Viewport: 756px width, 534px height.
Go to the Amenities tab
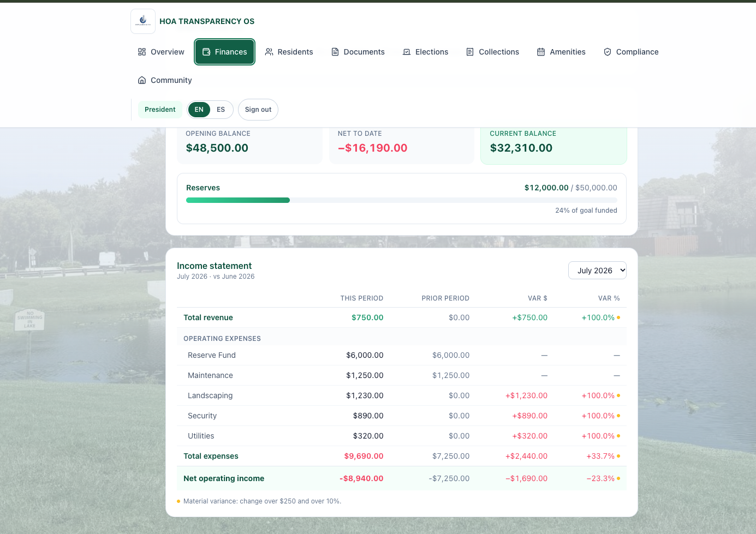pyautogui.click(x=561, y=52)
